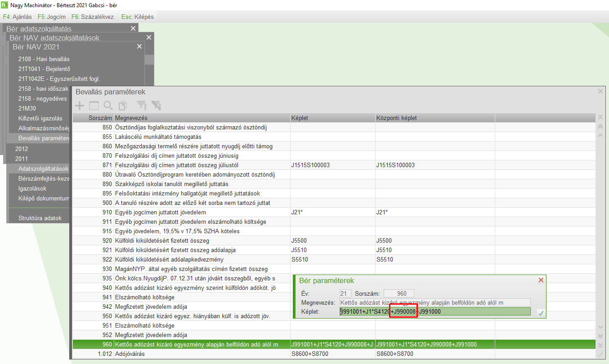
Task: Page up with the double up chevron
Action: pyautogui.click(x=600, y=126)
